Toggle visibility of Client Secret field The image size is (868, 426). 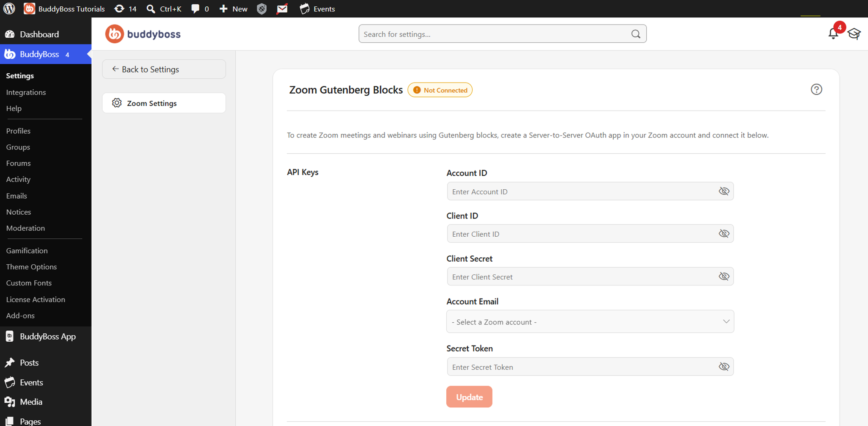coord(724,276)
